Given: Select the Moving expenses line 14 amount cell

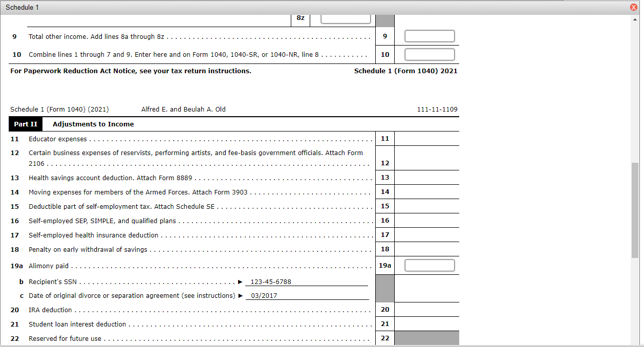Looking at the screenshot, I should click(426, 191).
